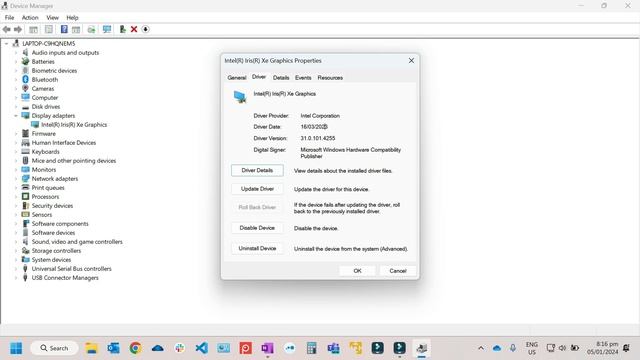Switch to the Resources tab
Screen dimensions: 640x360
click(x=330, y=78)
